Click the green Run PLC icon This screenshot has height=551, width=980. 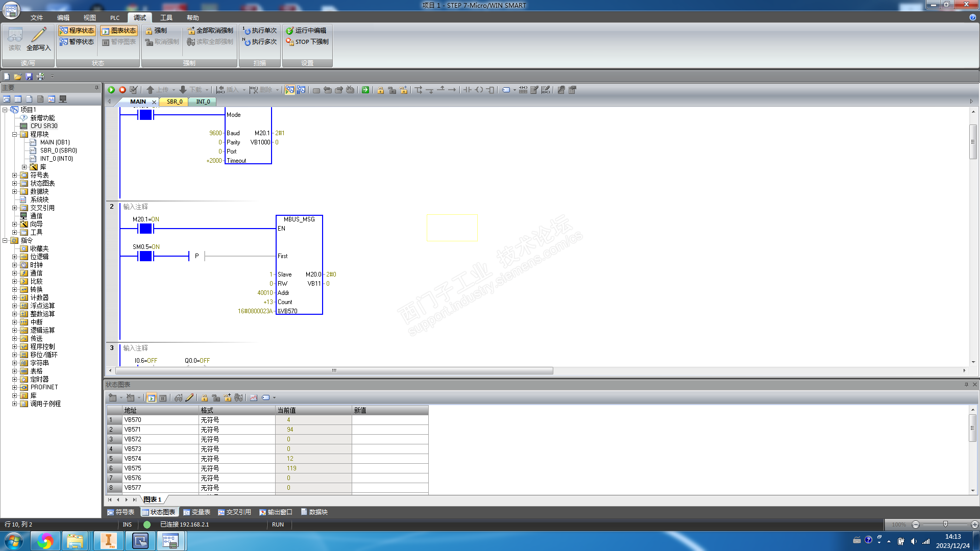tap(111, 90)
